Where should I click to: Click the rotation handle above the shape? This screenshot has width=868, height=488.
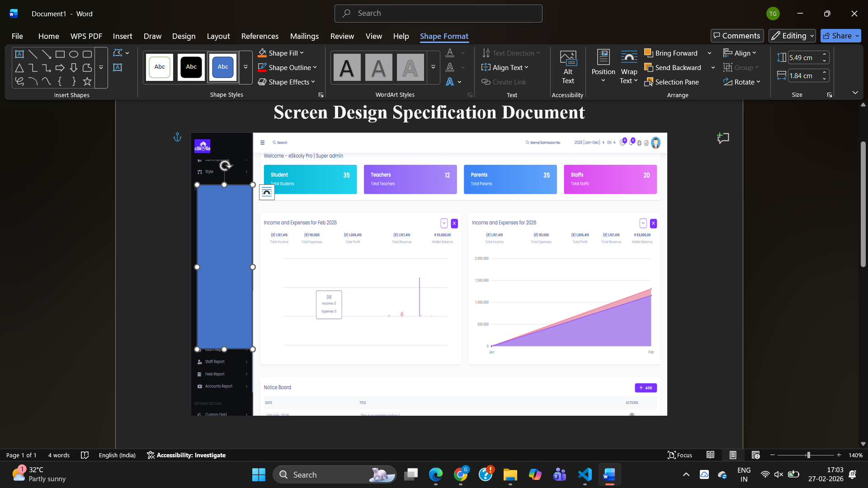(x=225, y=166)
